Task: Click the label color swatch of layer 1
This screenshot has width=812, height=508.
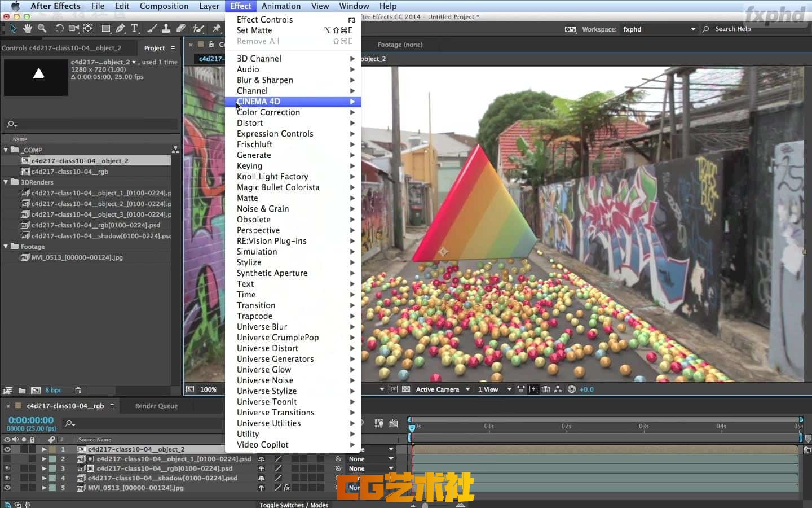Action: (52, 449)
